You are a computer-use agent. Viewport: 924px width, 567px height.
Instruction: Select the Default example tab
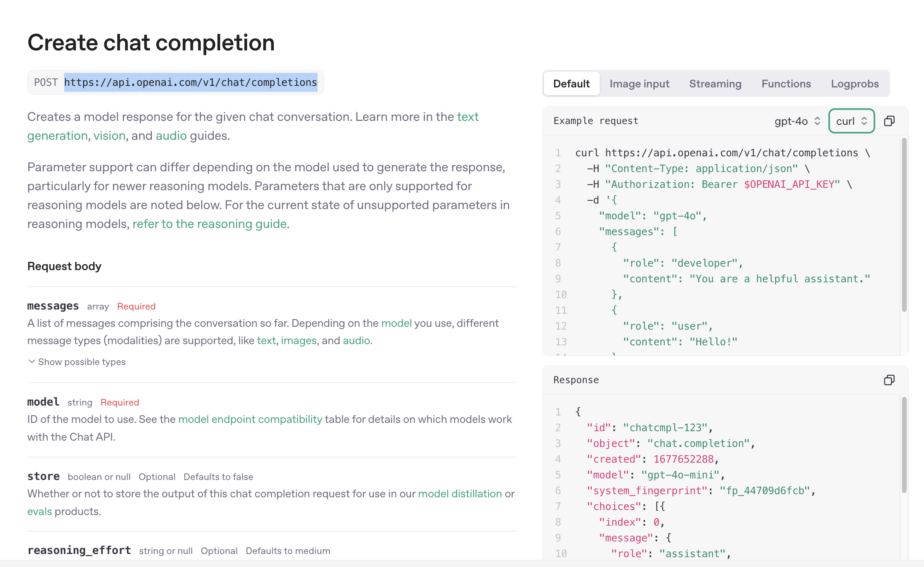571,84
